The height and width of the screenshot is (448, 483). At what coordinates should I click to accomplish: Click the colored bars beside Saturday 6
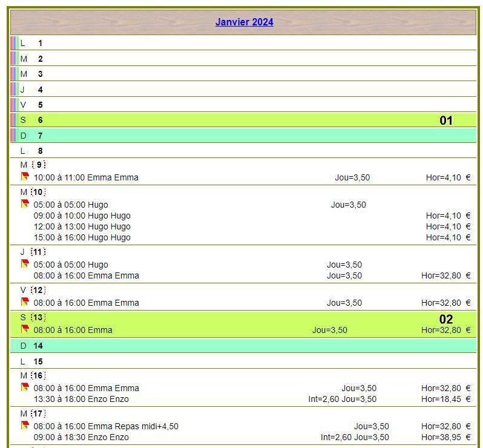coord(14,120)
